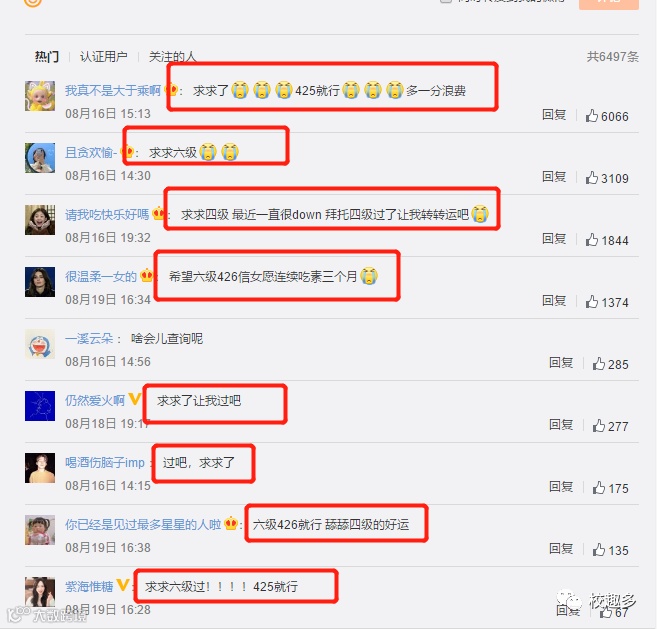This screenshot has width=657, height=629.
Task: Click the thumbs-up beside 277
Action: (x=598, y=426)
